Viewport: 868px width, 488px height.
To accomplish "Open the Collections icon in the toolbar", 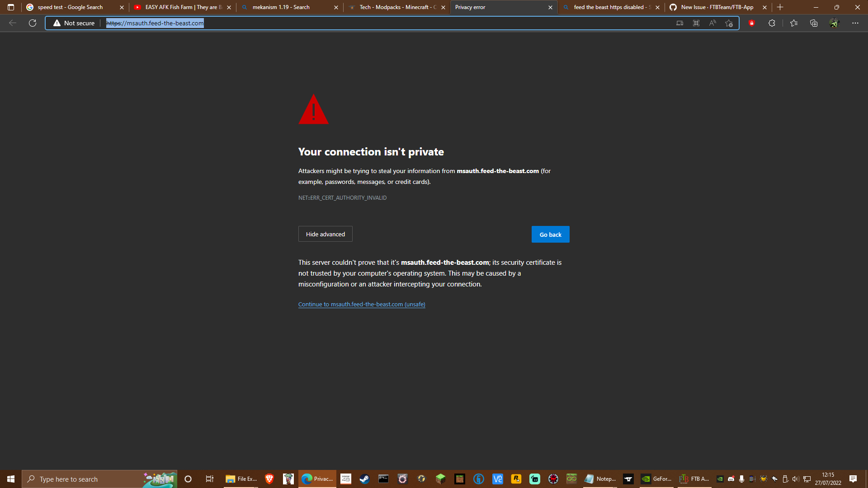I will [x=814, y=23].
